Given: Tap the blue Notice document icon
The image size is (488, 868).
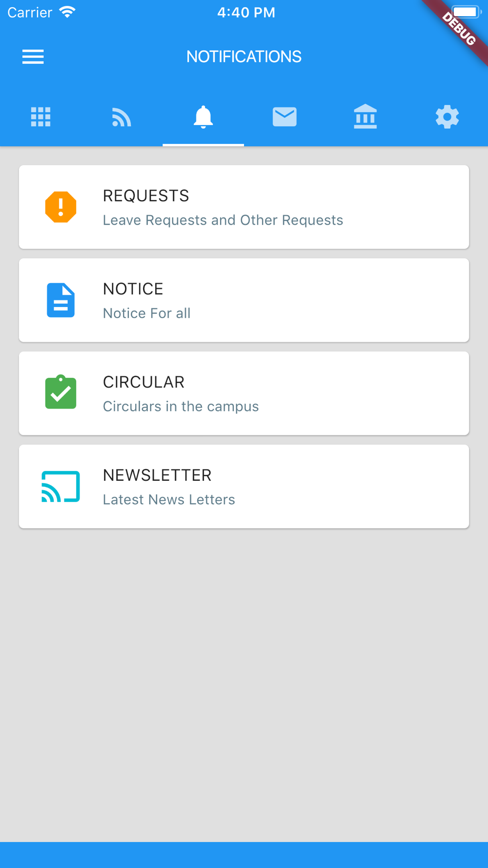Looking at the screenshot, I should pyautogui.click(x=61, y=300).
